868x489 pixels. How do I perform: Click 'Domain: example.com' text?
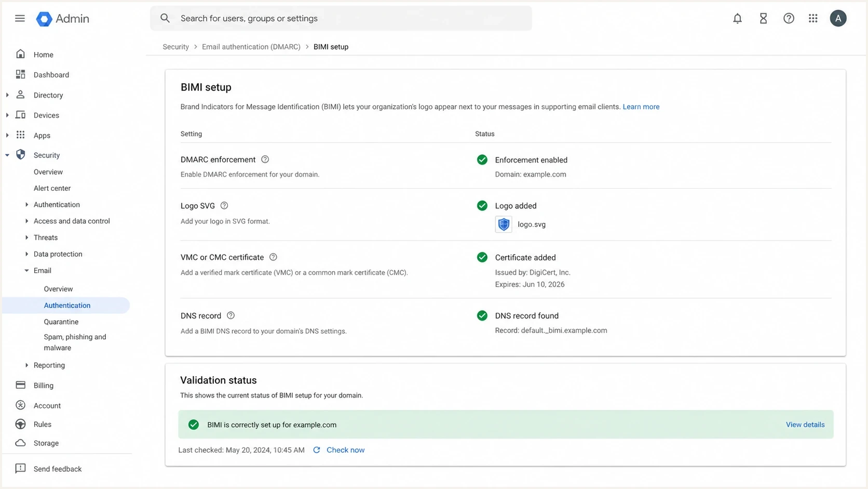coord(531,175)
